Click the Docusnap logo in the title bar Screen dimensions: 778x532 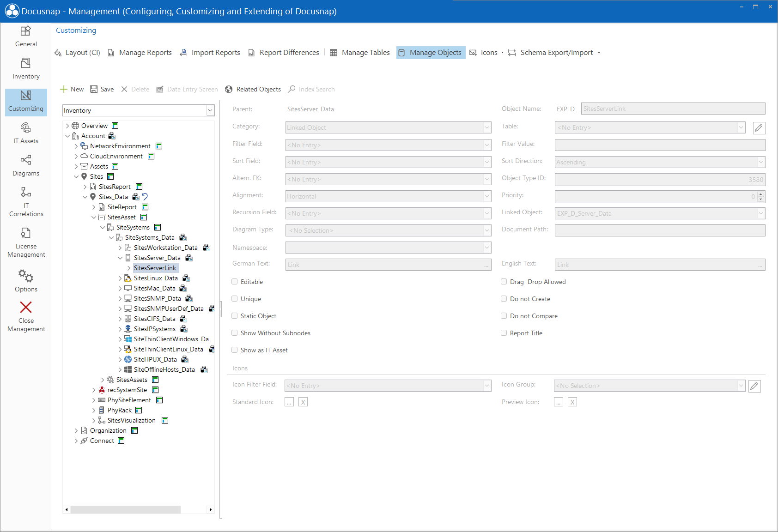(12, 11)
